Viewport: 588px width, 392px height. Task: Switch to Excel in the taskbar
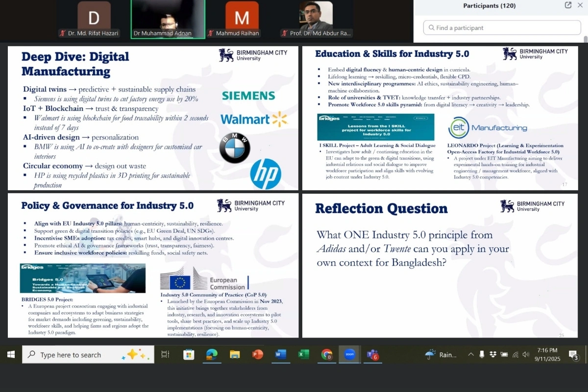coord(304,354)
